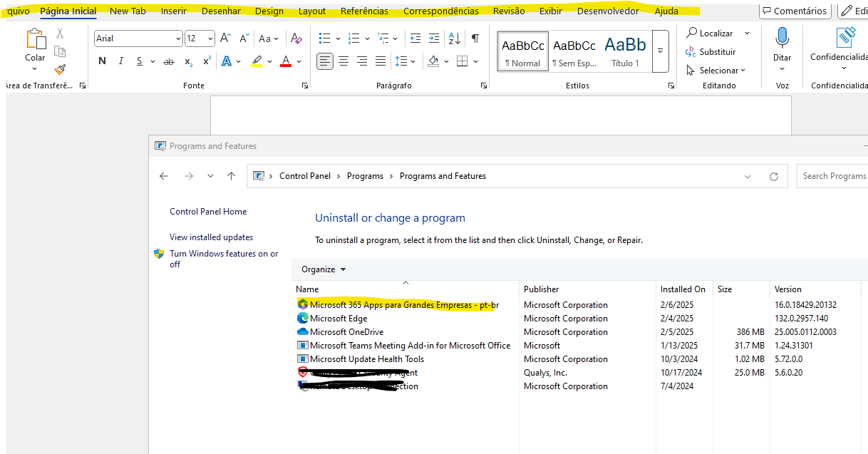The height and width of the screenshot is (454, 868).
Task: Click the Colar (paste) icon
Action: click(35, 40)
